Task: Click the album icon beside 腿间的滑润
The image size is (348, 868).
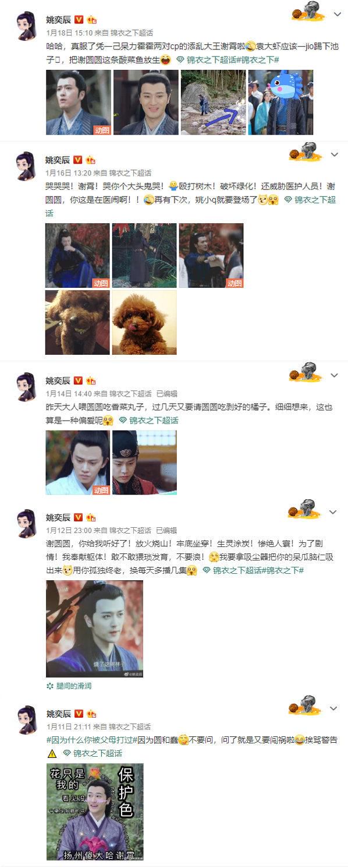Action: pyautogui.click(x=50, y=686)
